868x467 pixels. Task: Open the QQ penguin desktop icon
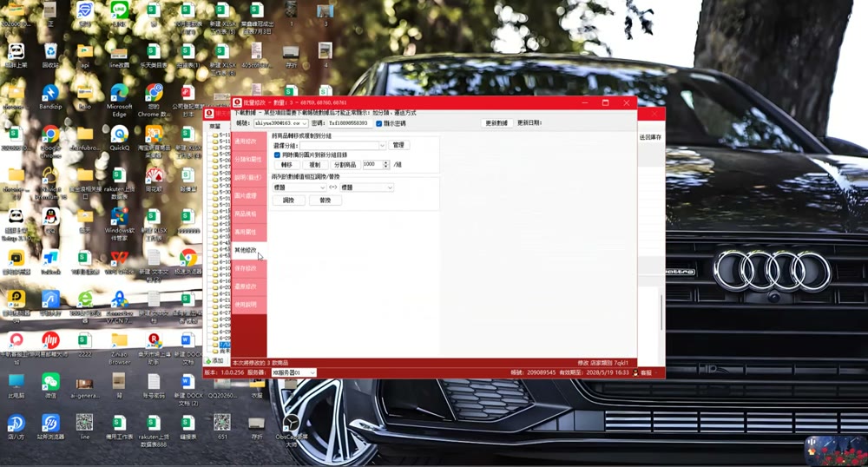[x=50, y=220]
